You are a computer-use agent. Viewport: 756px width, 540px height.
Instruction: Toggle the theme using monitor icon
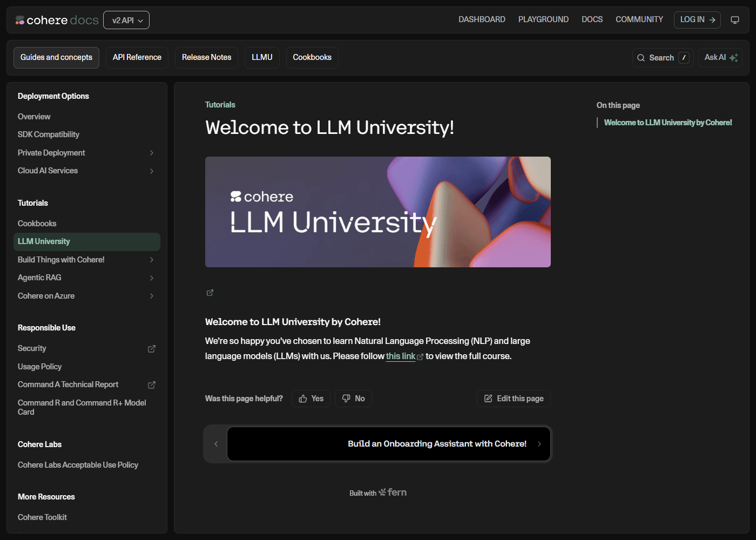point(735,20)
